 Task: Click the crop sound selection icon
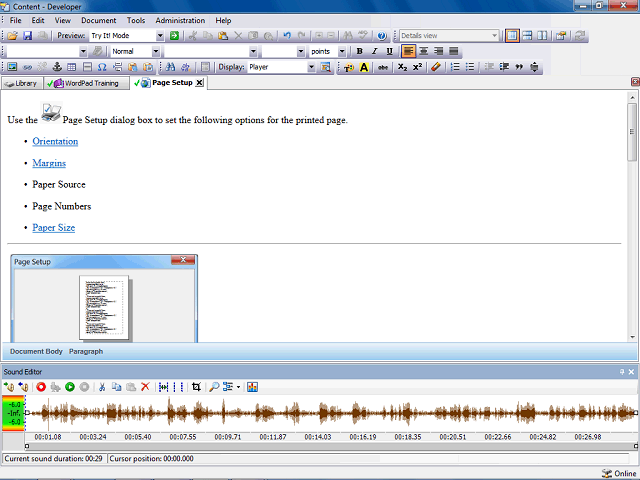[x=196, y=387]
